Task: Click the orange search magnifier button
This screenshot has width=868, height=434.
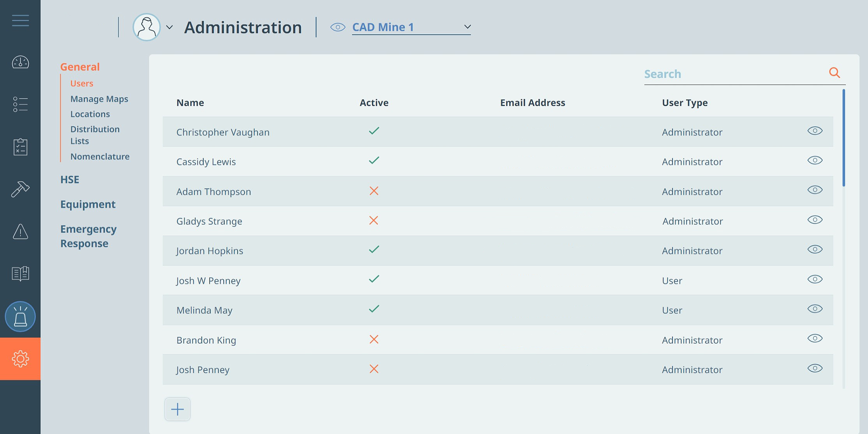Action: click(x=834, y=72)
